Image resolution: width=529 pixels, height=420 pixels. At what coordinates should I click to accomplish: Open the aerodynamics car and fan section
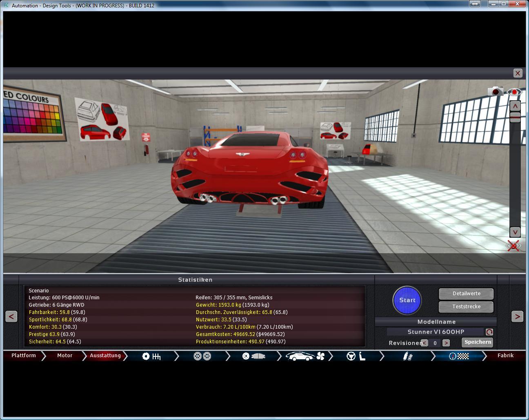tap(305, 356)
